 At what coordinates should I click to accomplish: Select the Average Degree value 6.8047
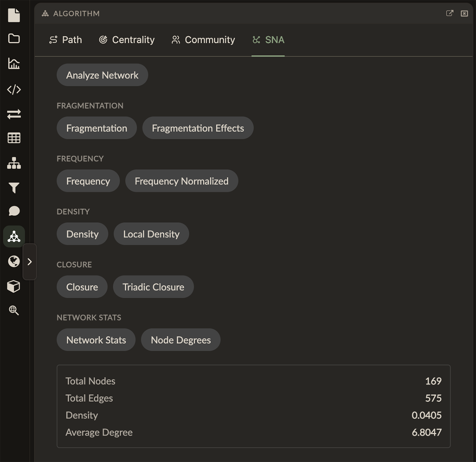(x=427, y=432)
